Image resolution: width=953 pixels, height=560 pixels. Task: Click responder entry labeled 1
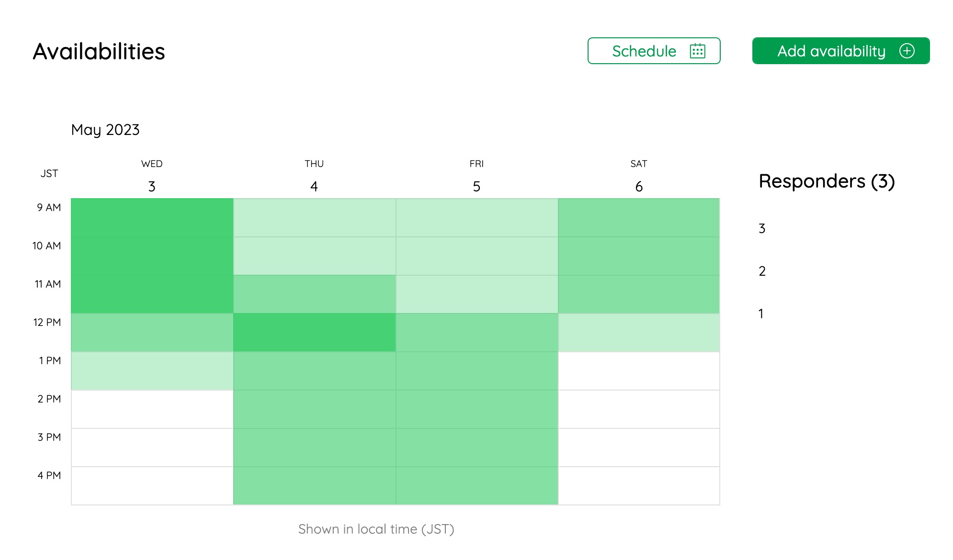761,314
